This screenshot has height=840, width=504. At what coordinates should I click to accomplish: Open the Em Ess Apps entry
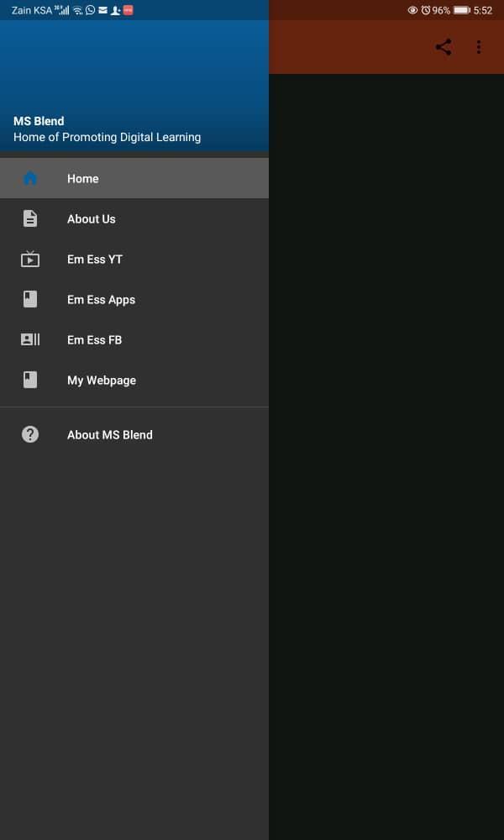134,299
